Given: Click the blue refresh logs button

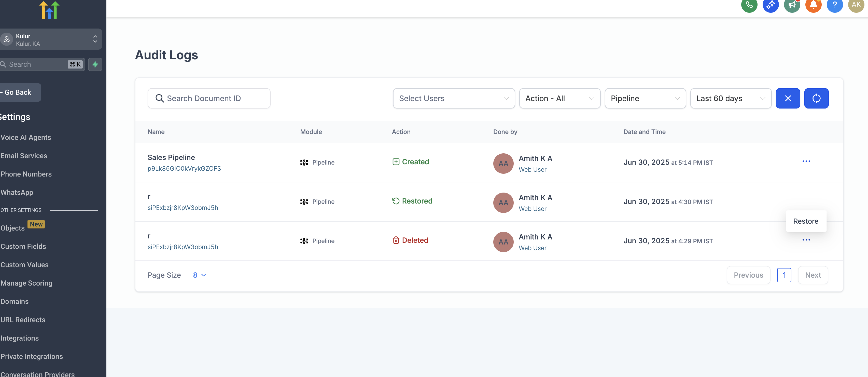Looking at the screenshot, I should click(x=816, y=99).
